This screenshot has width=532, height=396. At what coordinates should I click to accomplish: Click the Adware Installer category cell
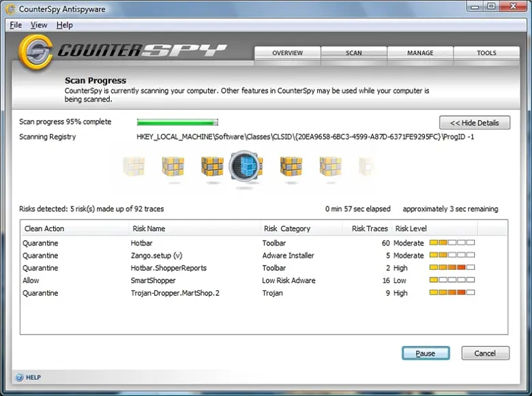pos(288,256)
